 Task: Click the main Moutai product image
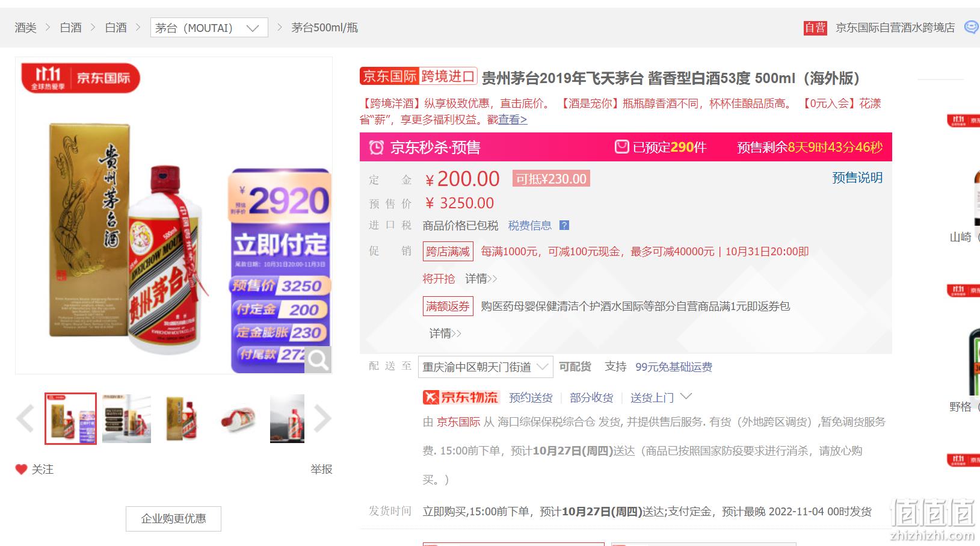pos(173,216)
